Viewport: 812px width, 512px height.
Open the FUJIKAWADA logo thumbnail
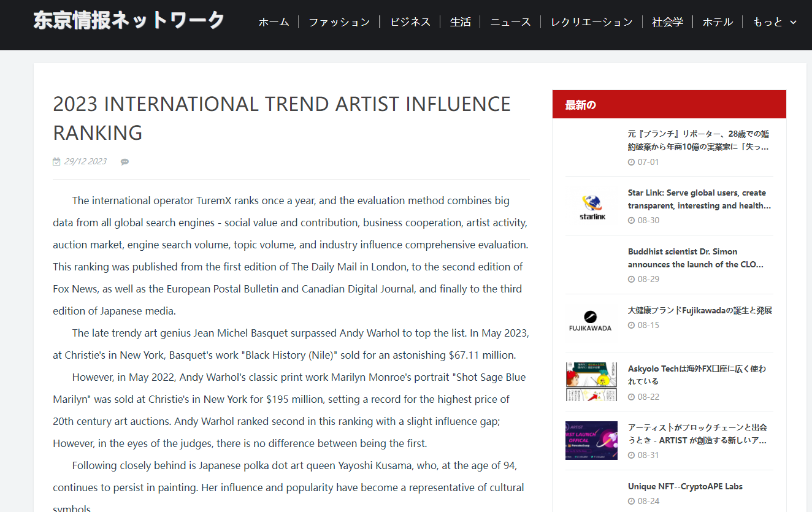coord(591,323)
